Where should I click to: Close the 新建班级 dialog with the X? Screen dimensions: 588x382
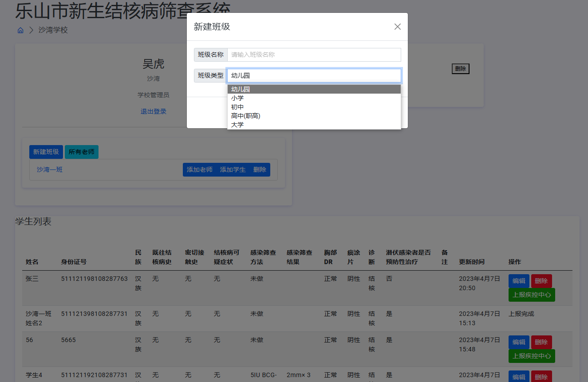coord(398,27)
